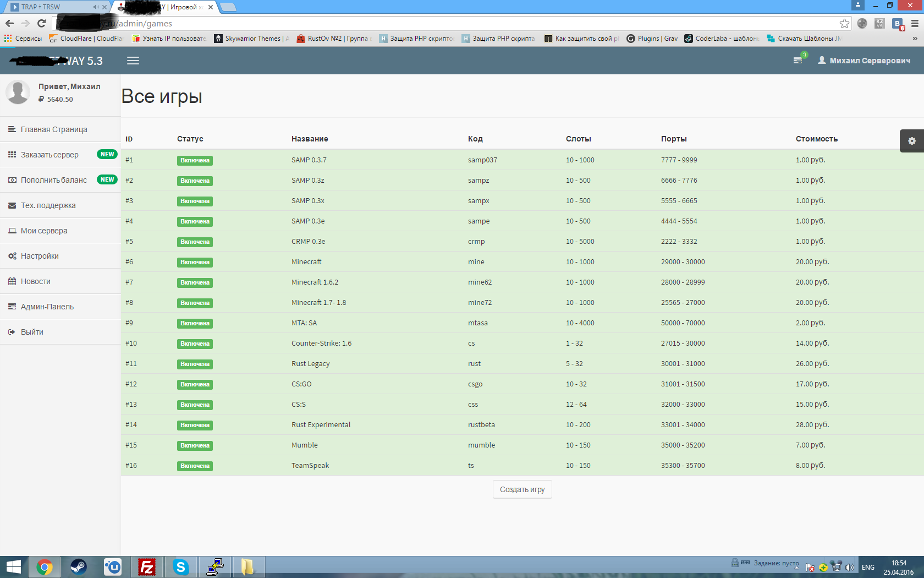Screen dimensions: 924x578
Task: Click Включена status badge for SAMP 0.3.7
Action: pos(195,161)
